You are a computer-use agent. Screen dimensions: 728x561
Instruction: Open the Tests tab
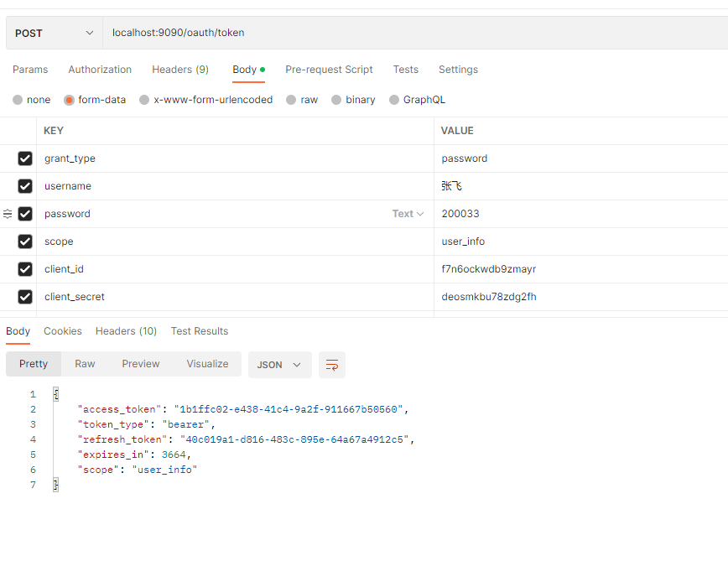point(405,70)
